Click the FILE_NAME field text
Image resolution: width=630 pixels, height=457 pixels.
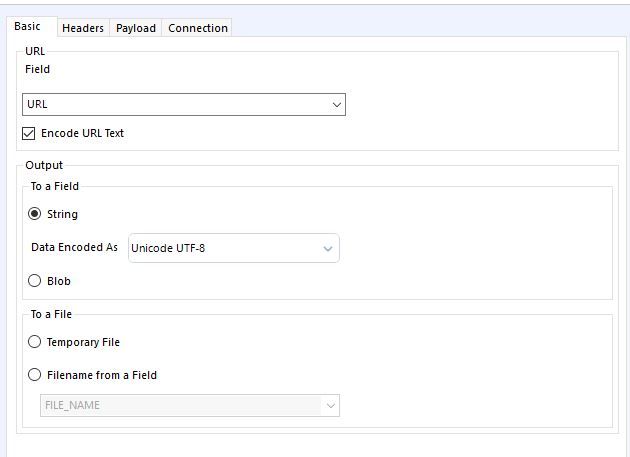coord(73,405)
